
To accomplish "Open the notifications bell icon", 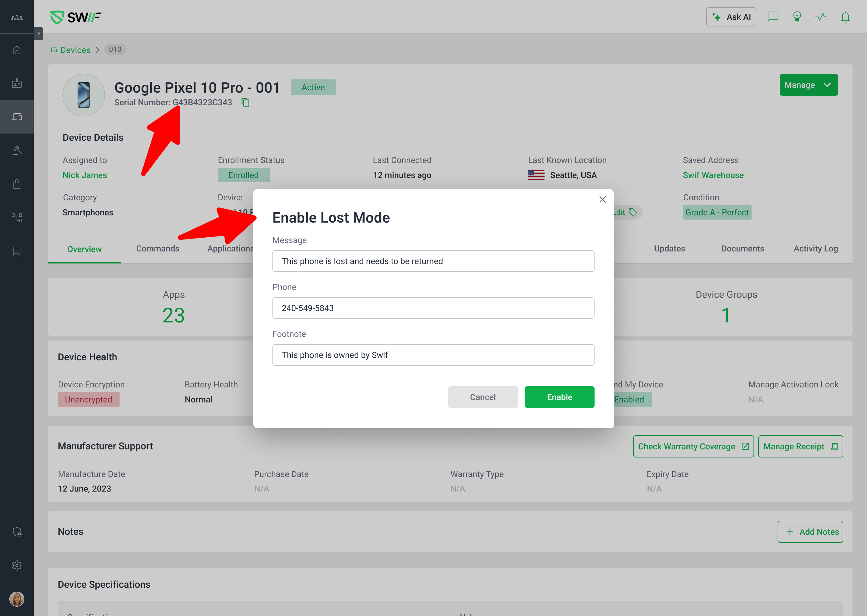I will [845, 17].
